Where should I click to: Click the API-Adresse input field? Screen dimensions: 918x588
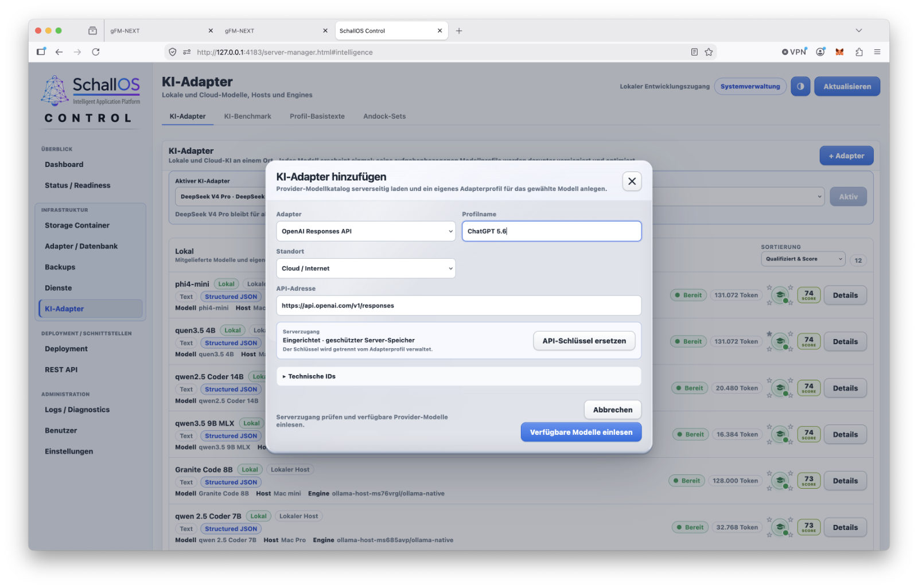point(458,306)
